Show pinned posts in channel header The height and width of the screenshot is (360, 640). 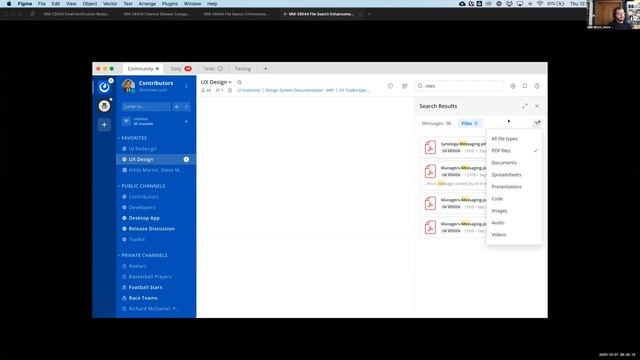pos(219,90)
